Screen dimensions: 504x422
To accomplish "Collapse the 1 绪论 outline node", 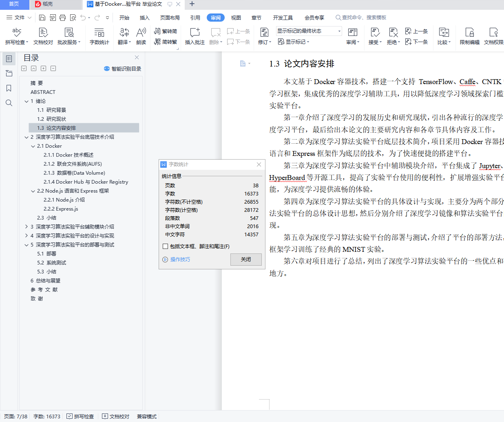I will coord(27,101).
